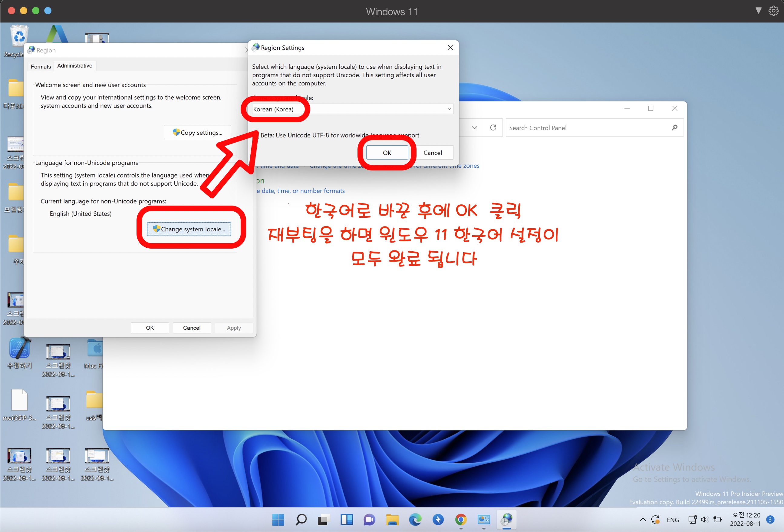This screenshot has height=532, width=784.
Task: Click the battery tray icon
Action: [x=717, y=520]
